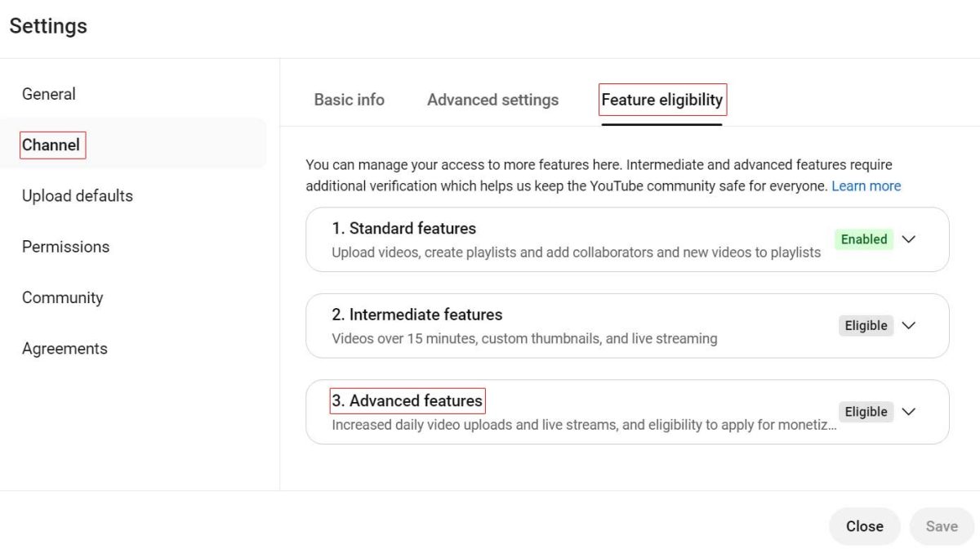Expand the Advanced features chevron
The image size is (980, 554).
tap(908, 412)
